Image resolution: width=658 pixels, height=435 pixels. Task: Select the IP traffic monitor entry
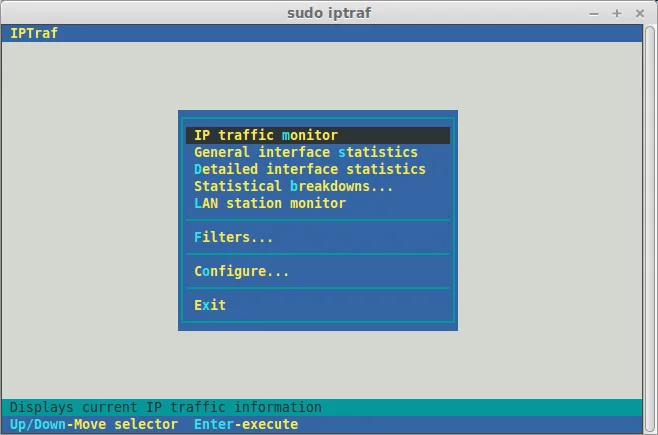pos(266,135)
